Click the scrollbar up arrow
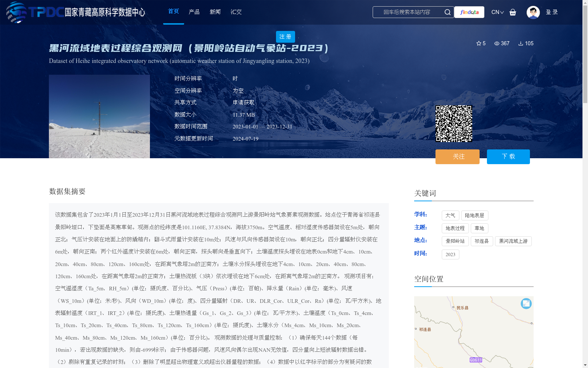Image resolution: width=588 pixels, height=368 pixels. coord(585,3)
